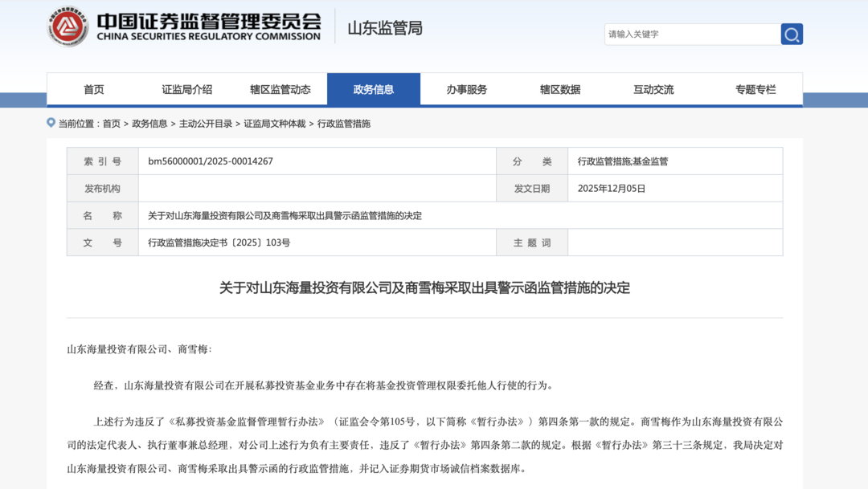Click the 山东监管局 header title
Image resolution: width=868 pixels, height=489 pixels.
(x=384, y=28)
